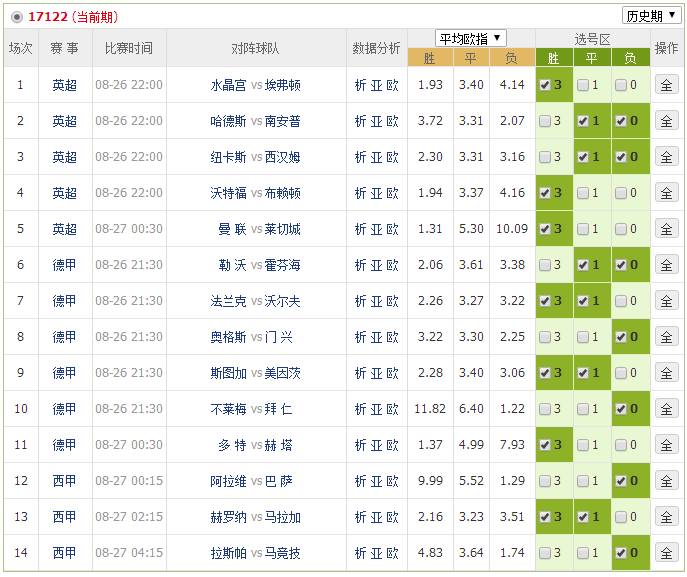The image size is (687, 577).
Task: Click the 巴萨 team link
Action: pos(279,481)
